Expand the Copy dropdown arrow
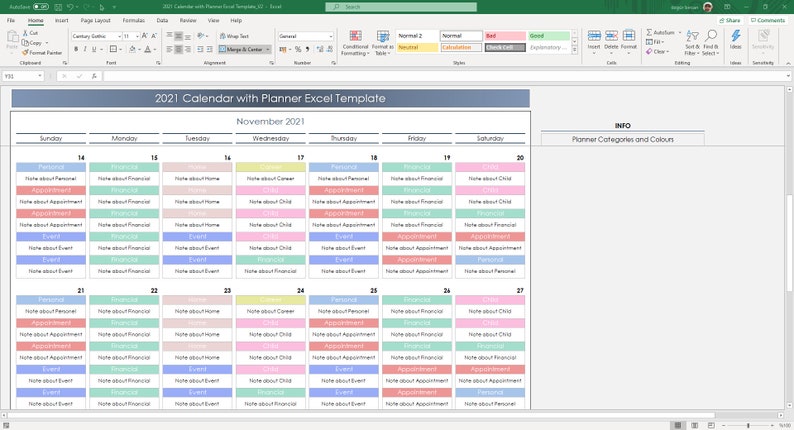This screenshot has width=794, height=430. [x=47, y=43]
